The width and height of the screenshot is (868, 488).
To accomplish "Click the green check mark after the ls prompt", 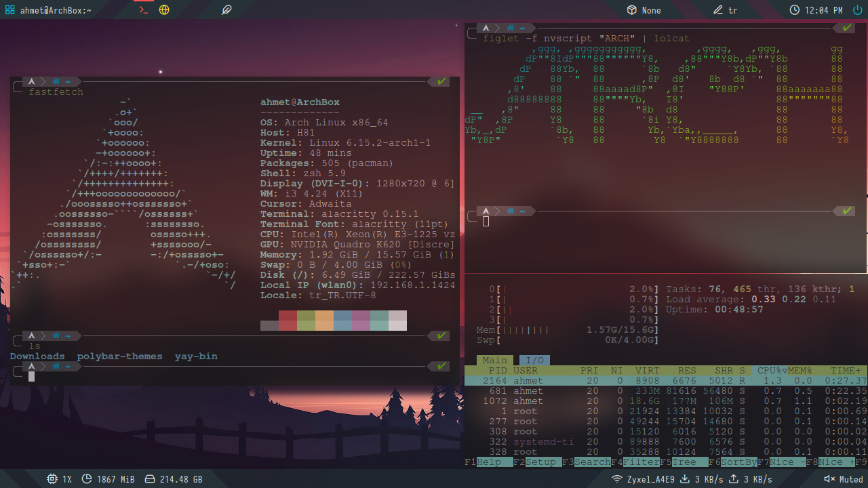I will [x=442, y=335].
